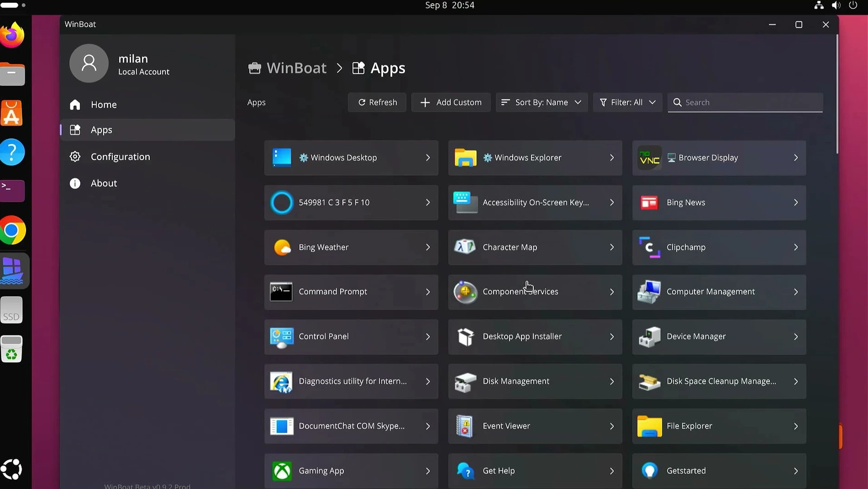Expand the Bing News entry chevron
The width and height of the screenshot is (868, 489).
pos(796,202)
